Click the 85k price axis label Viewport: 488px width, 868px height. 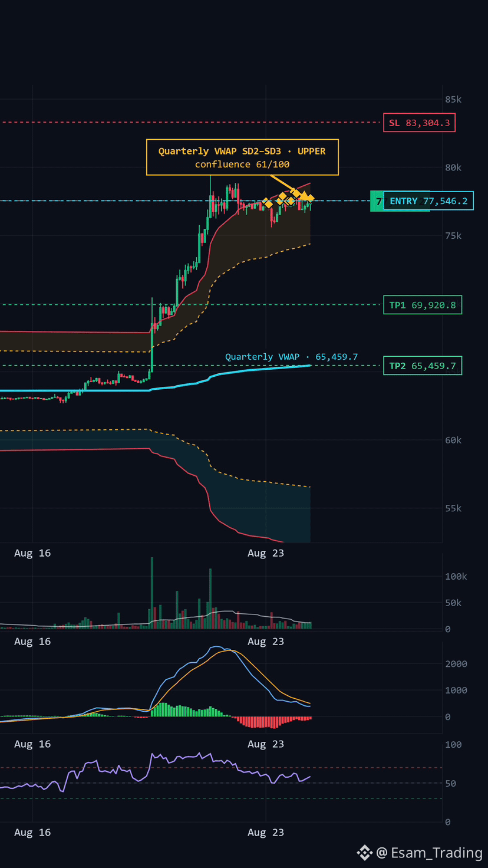click(x=453, y=99)
